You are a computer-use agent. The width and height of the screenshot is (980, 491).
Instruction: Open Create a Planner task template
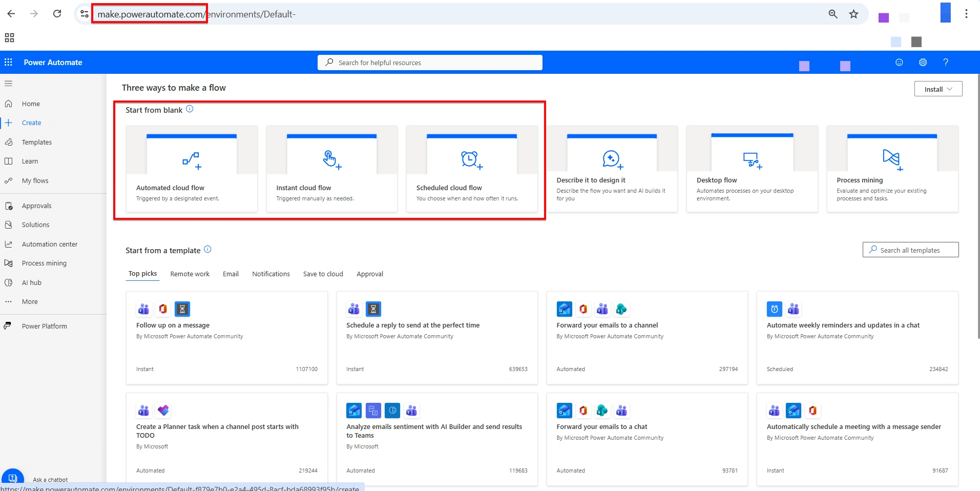(x=227, y=439)
